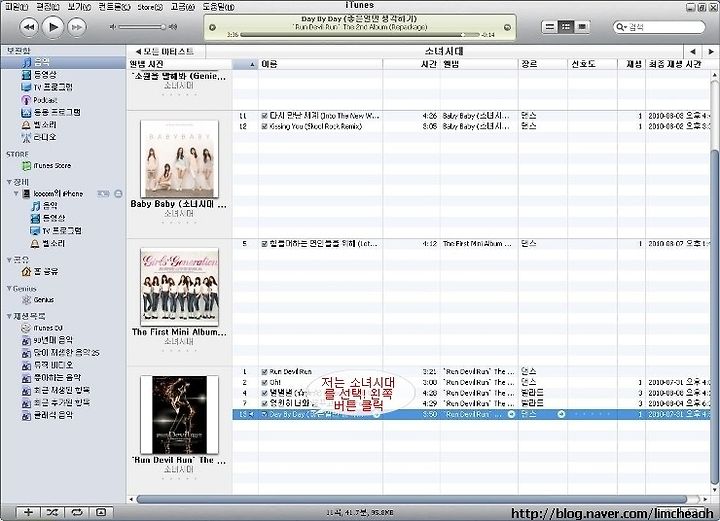This screenshot has width=720, height=521.
Task: Click the low-volume speaker icon
Action: [x=112, y=27]
